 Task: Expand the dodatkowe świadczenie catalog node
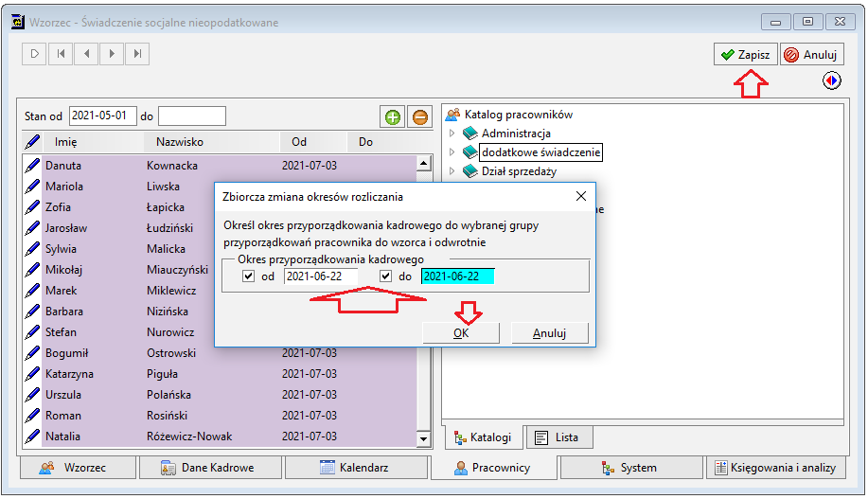tap(452, 151)
